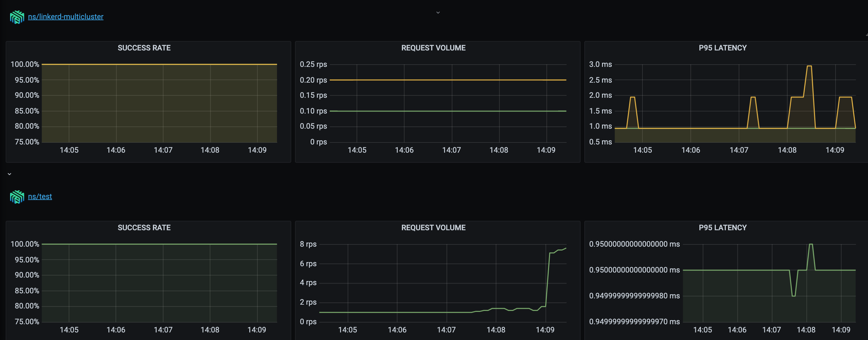Screen dimensions: 868x340
Task: Click the 3.0 ms peak in linkerd-multicluster latency
Action: point(809,66)
